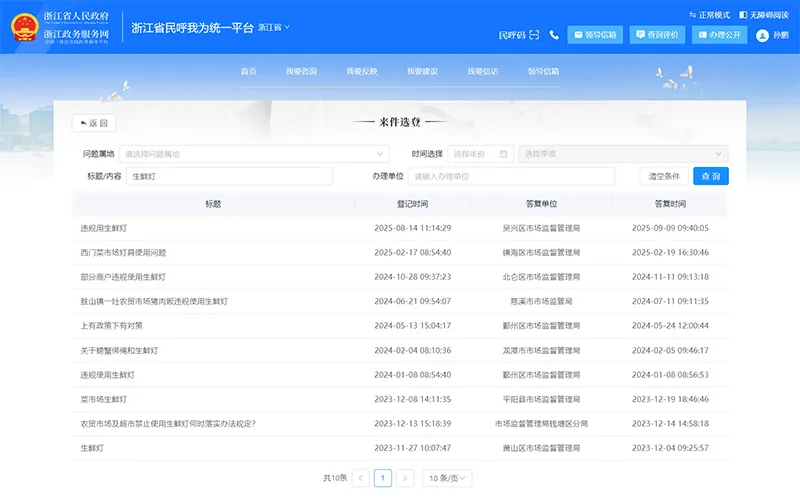
Task: Click the 民呼码 QR scan icon
Action: [x=536, y=35]
